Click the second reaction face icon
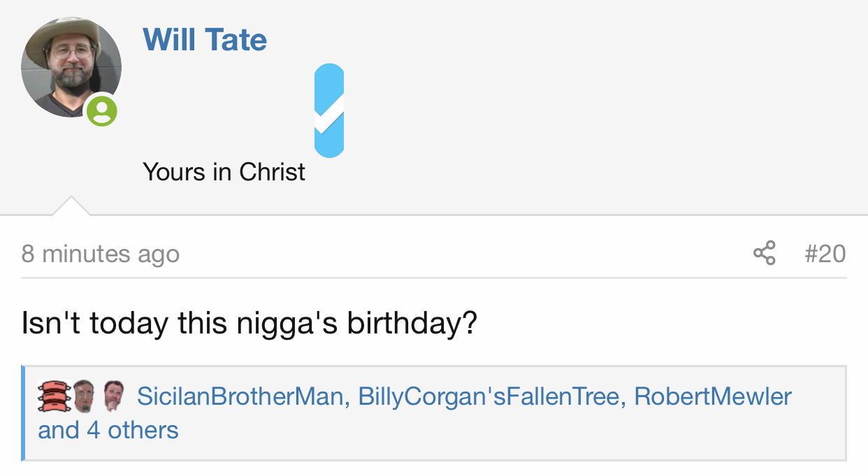868x474 pixels. click(83, 396)
